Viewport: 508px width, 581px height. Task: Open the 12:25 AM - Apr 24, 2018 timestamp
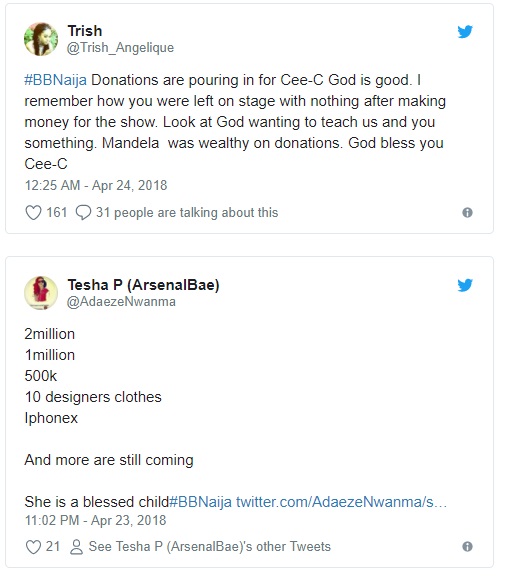(96, 185)
